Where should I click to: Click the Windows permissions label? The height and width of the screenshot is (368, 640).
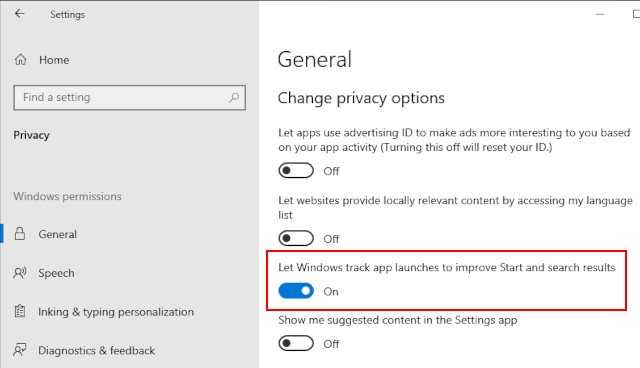point(67,196)
